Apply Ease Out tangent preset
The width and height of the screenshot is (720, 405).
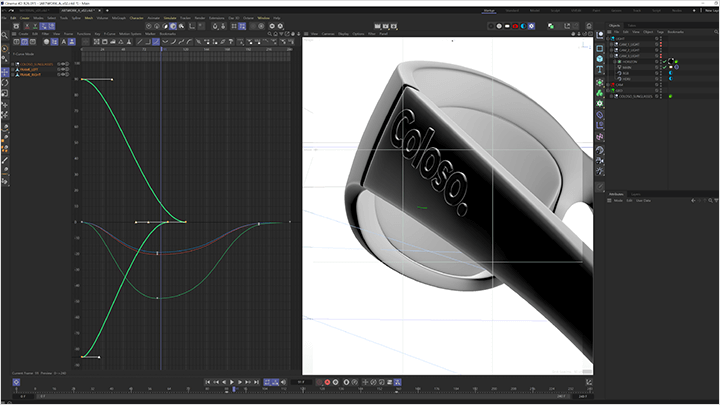tap(189, 42)
